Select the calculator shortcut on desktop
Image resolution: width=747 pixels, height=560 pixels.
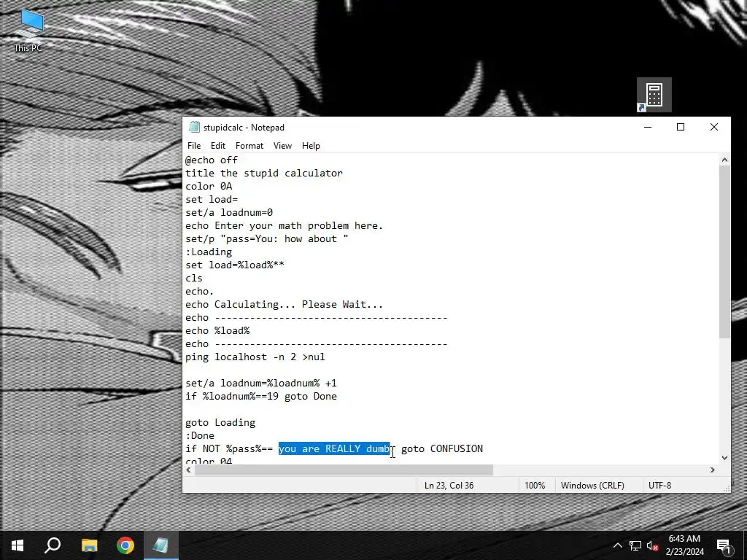click(654, 95)
